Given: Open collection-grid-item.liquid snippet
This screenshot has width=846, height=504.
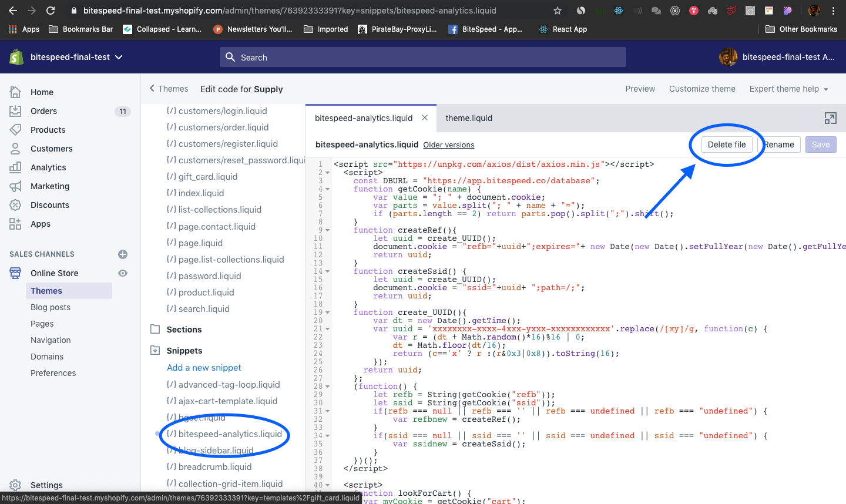Looking at the screenshot, I should tap(230, 484).
